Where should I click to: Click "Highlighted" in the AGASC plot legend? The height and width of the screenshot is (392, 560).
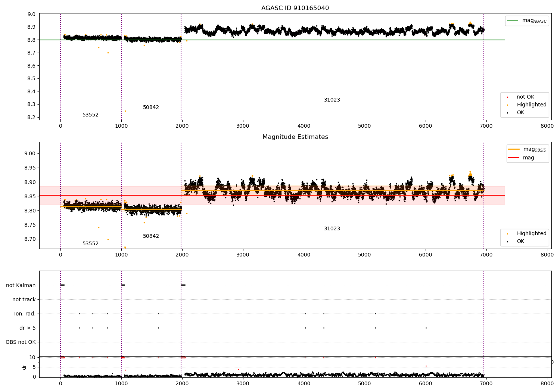[x=531, y=105]
